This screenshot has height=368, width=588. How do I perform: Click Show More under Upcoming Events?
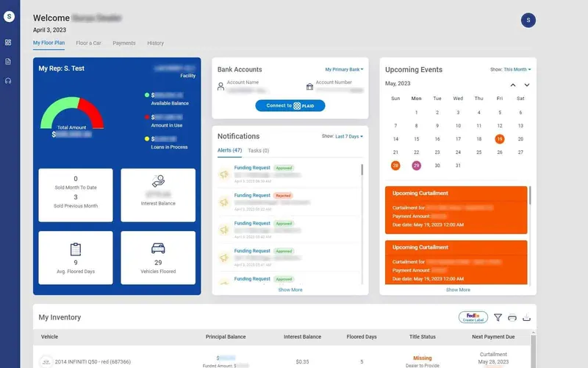pos(458,290)
